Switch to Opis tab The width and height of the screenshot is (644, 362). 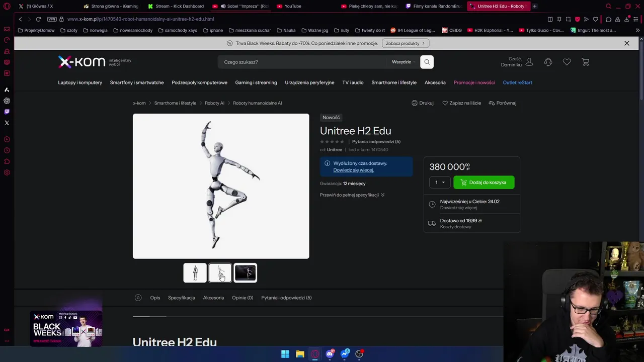tap(155, 298)
